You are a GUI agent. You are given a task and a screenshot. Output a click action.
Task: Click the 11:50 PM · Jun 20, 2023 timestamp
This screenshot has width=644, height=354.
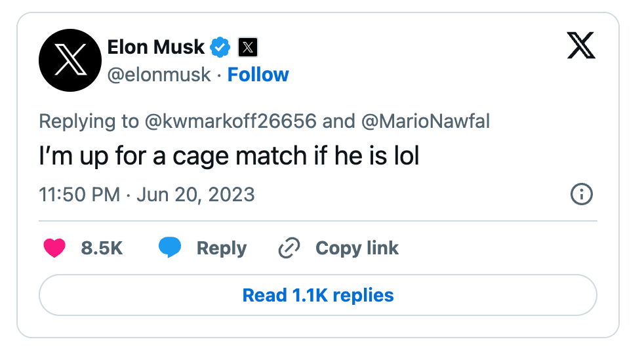click(147, 195)
